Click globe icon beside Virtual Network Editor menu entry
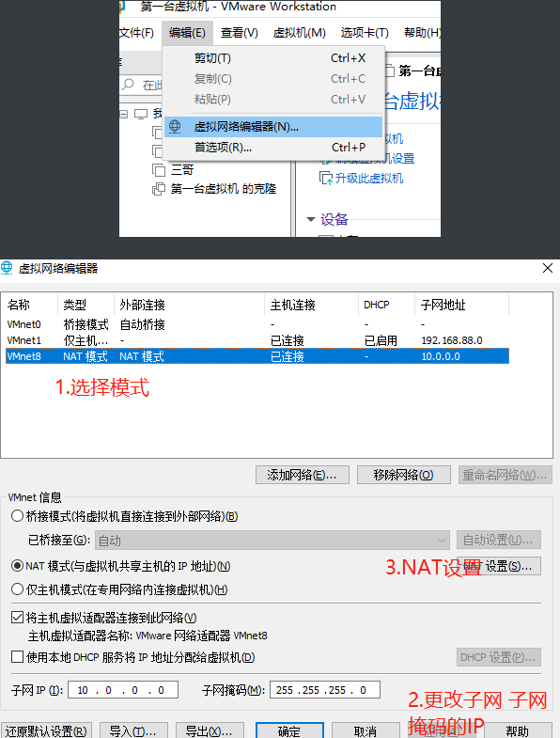560x738 pixels. (x=175, y=127)
